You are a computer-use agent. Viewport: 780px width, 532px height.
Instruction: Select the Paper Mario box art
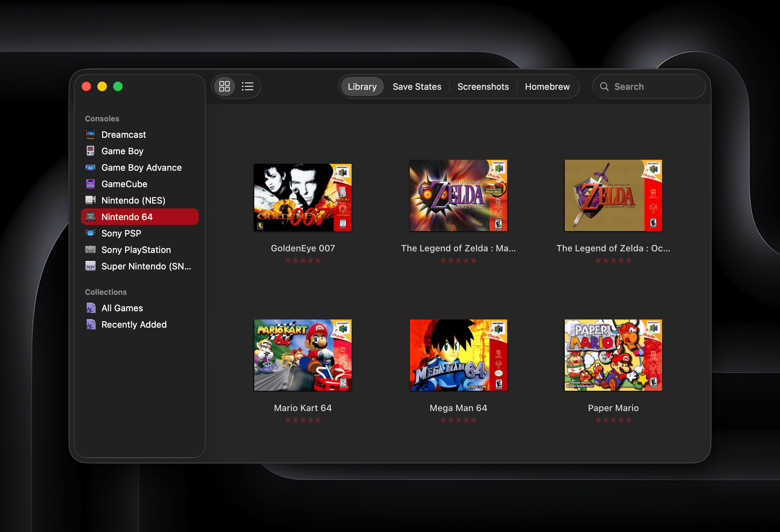point(613,355)
